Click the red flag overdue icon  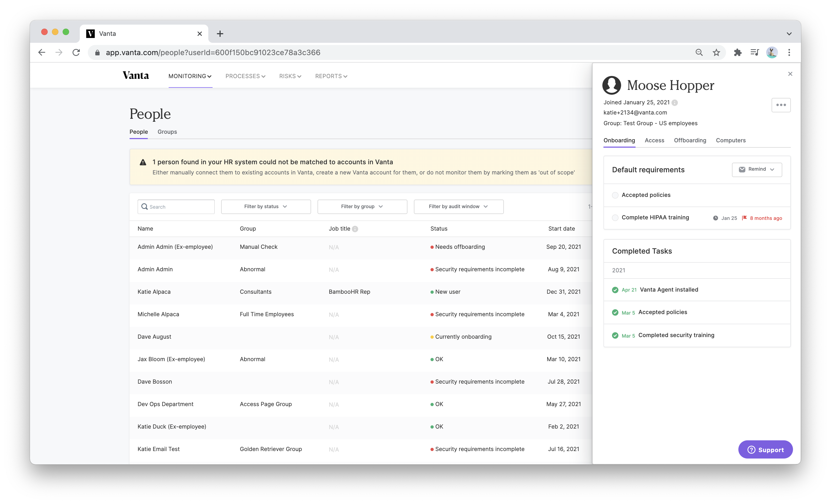coord(744,218)
